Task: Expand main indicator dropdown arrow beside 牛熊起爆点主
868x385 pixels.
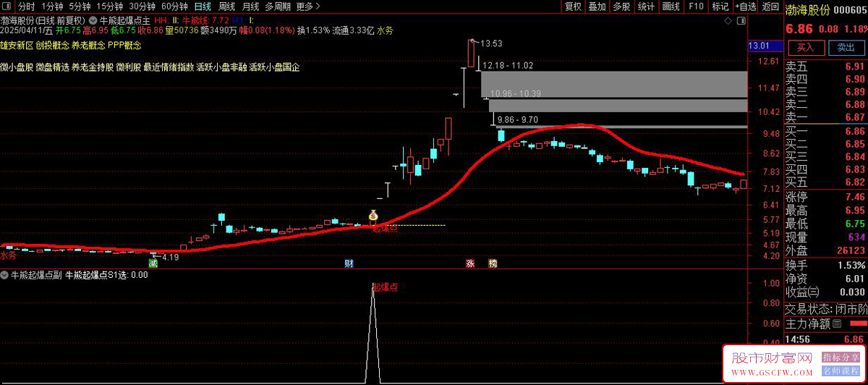Action: pyautogui.click(x=93, y=20)
